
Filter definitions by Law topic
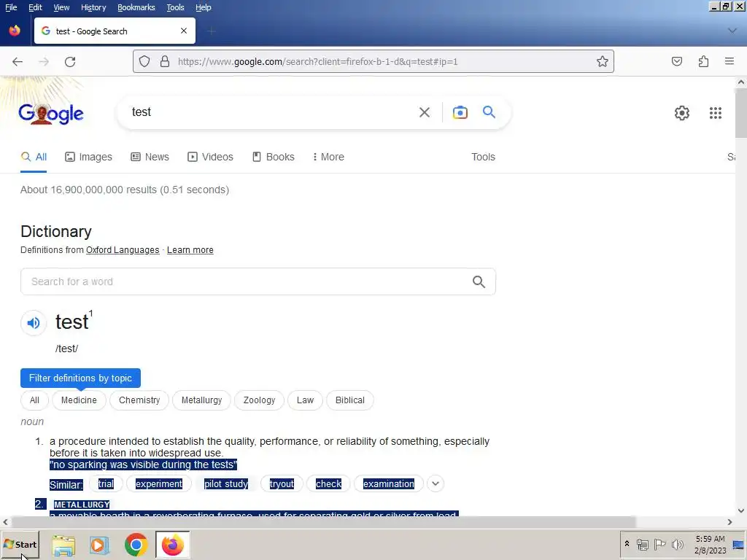[x=306, y=400]
